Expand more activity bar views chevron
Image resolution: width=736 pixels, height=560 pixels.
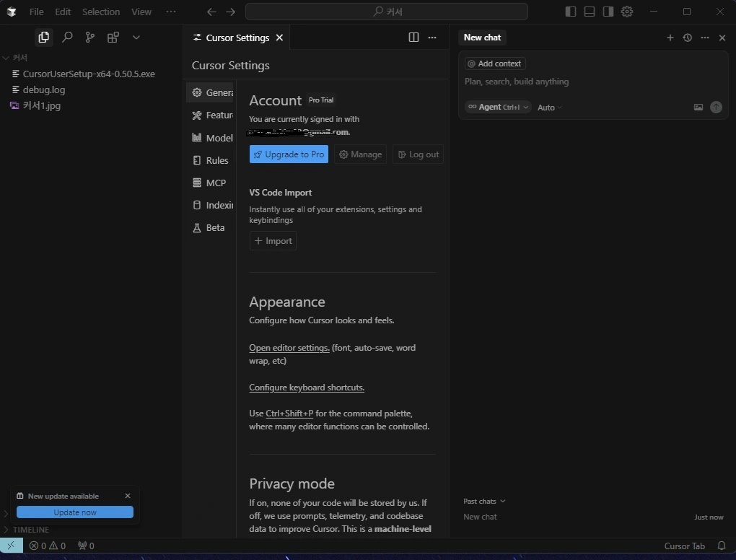coord(136,37)
